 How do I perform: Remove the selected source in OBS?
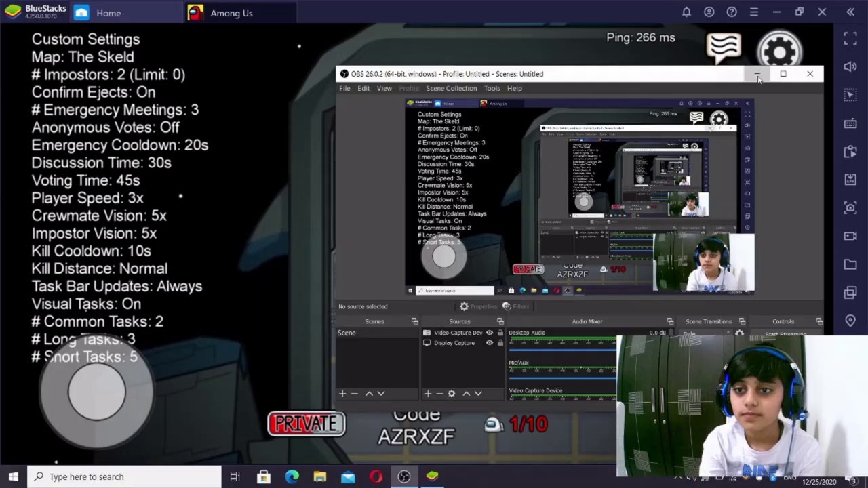click(439, 393)
